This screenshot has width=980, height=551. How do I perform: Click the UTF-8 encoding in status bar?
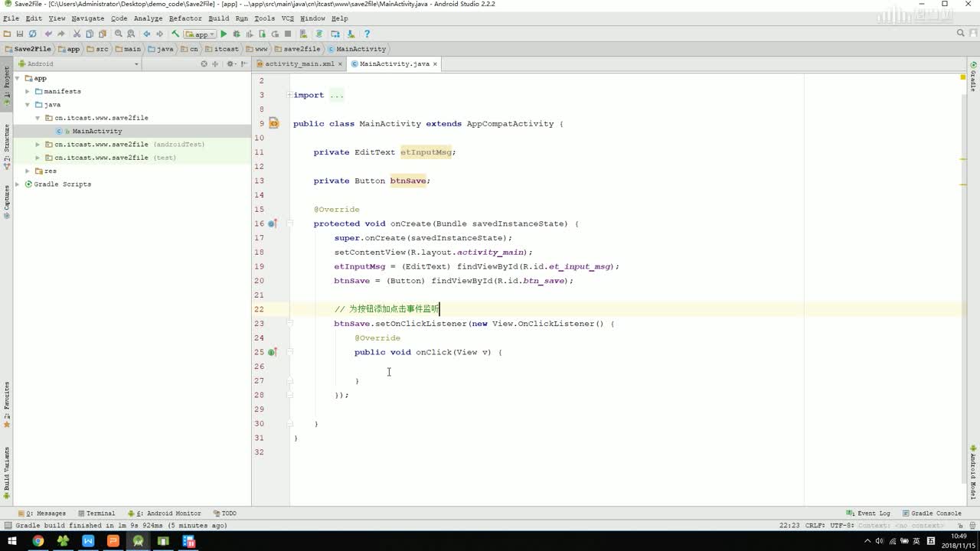(843, 526)
